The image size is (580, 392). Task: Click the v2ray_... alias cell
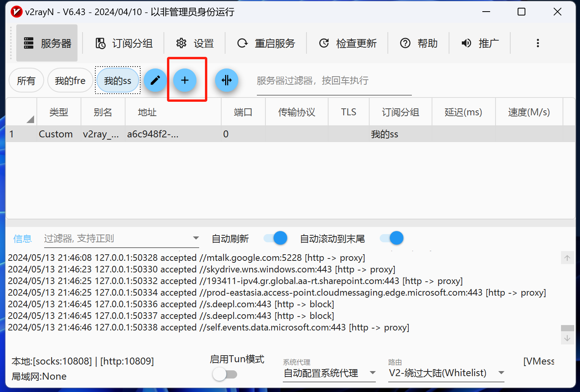(103, 134)
